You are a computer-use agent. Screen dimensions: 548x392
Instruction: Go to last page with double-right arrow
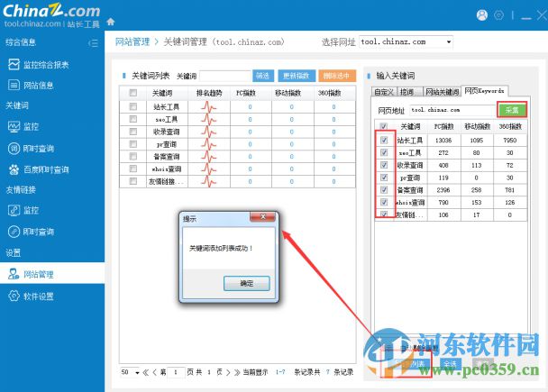[x=237, y=372]
